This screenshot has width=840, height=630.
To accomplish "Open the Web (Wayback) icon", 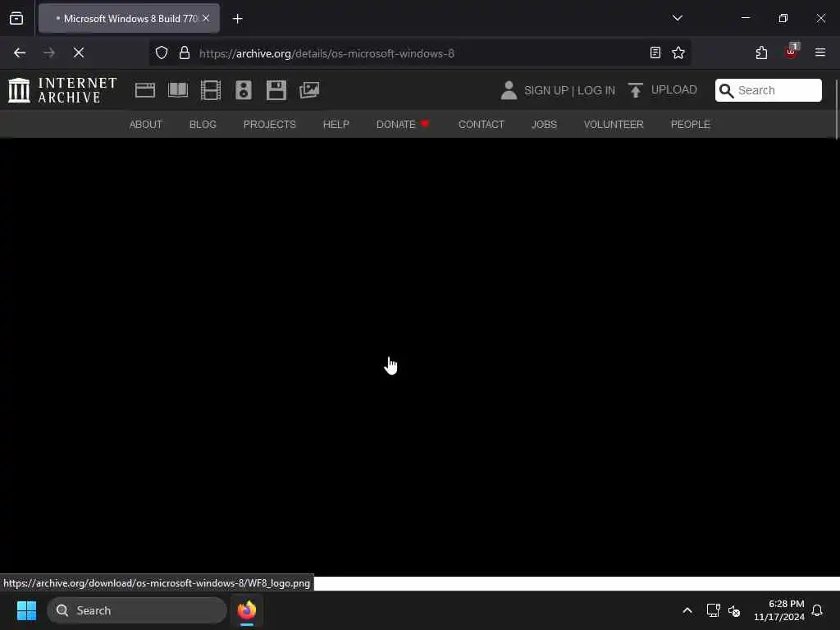I will coord(144,90).
